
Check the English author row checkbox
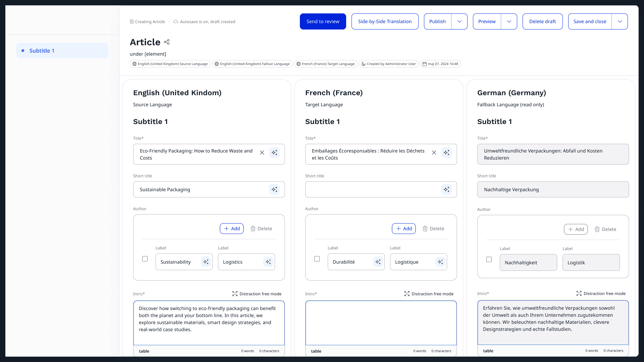(x=145, y=259)
